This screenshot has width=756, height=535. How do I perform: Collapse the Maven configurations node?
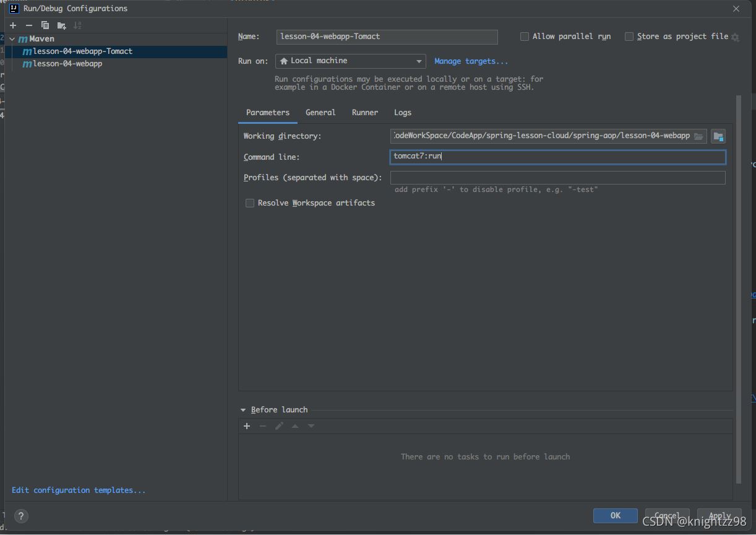[x=12, y=38]
